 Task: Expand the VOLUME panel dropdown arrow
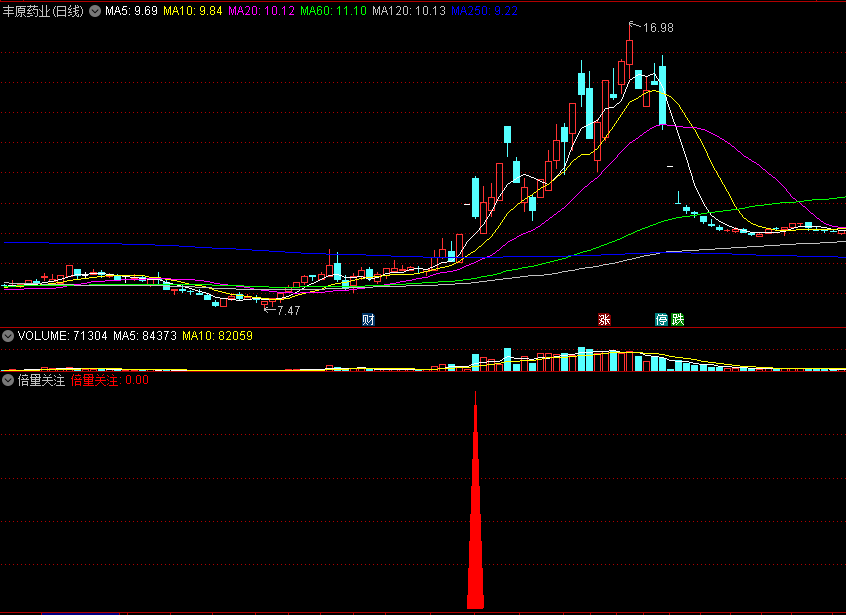8,336
